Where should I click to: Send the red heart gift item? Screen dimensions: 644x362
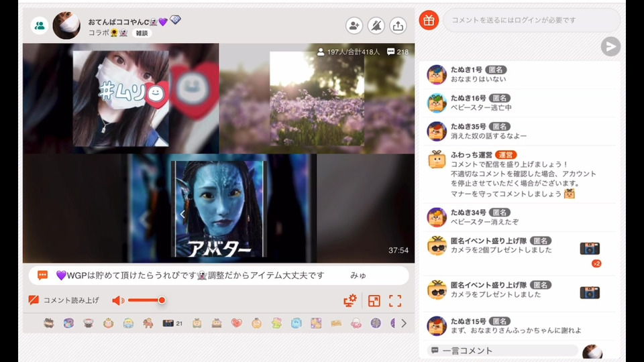pos(237,323)
